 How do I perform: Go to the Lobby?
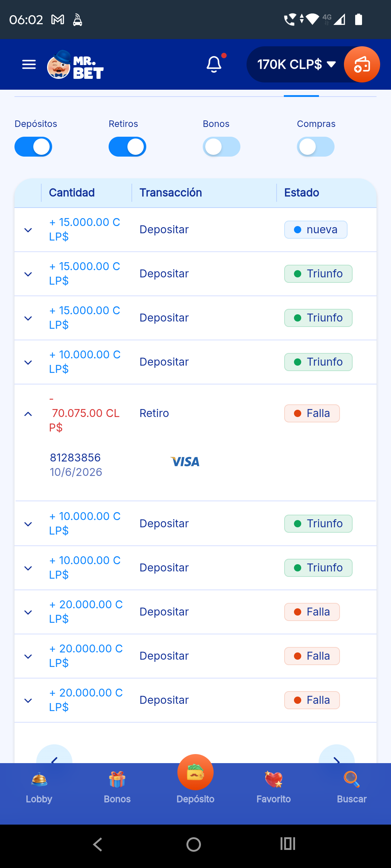pos(39,788)
